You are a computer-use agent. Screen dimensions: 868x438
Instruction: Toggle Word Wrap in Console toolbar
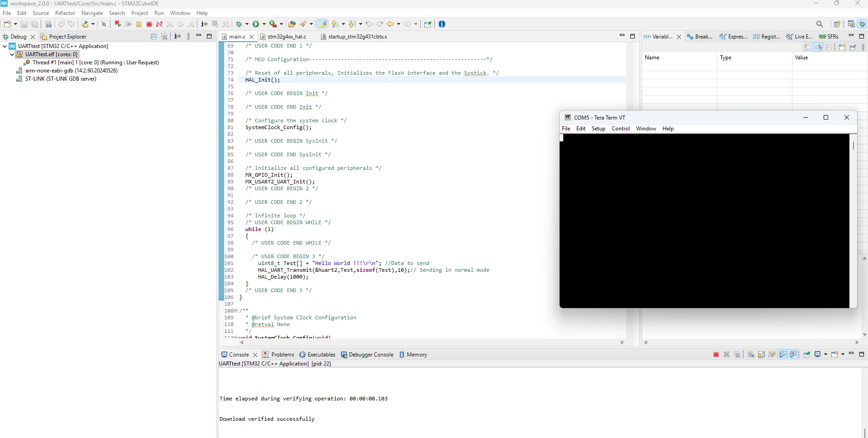(772, 355)
